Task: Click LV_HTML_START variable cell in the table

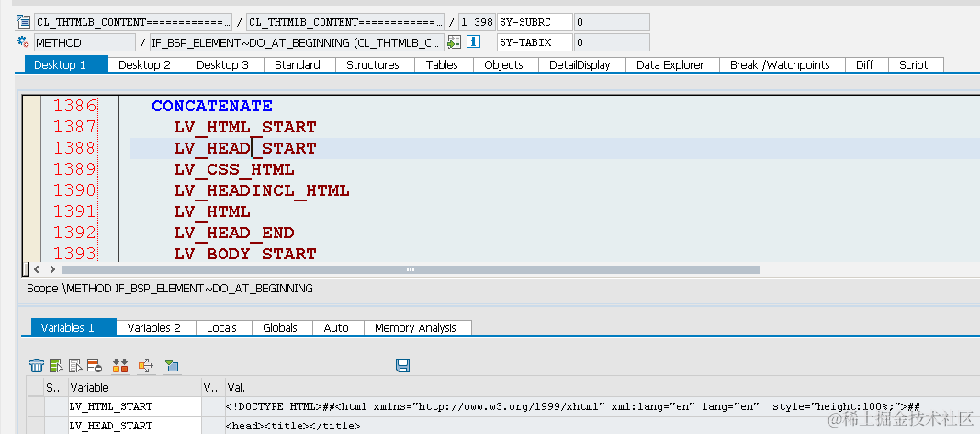Action: (x=134, y=406)
